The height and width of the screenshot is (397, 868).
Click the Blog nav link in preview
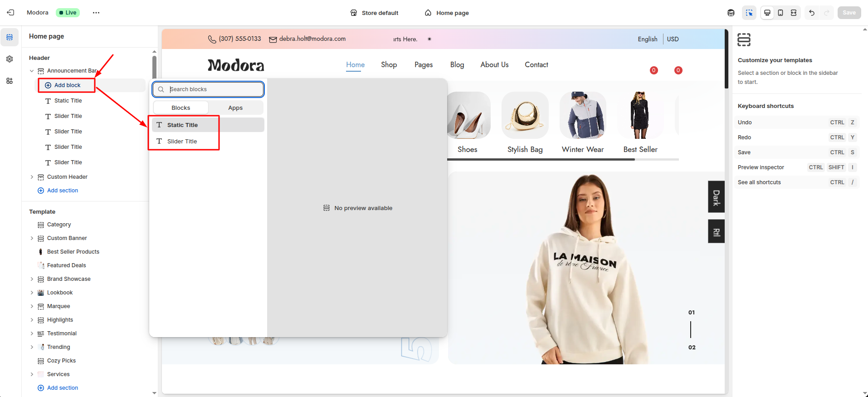point(457,65)
